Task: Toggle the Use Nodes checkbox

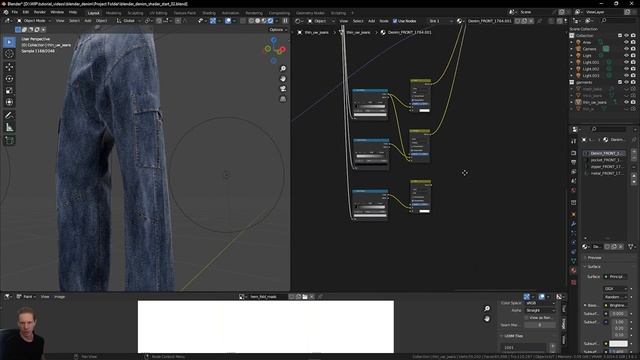Action: tap(395, 21)
